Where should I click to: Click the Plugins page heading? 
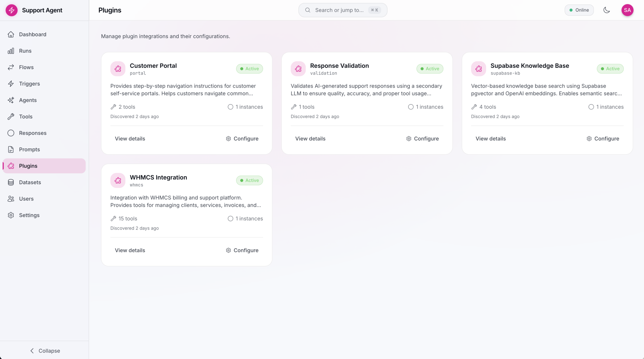coord(110,10)
